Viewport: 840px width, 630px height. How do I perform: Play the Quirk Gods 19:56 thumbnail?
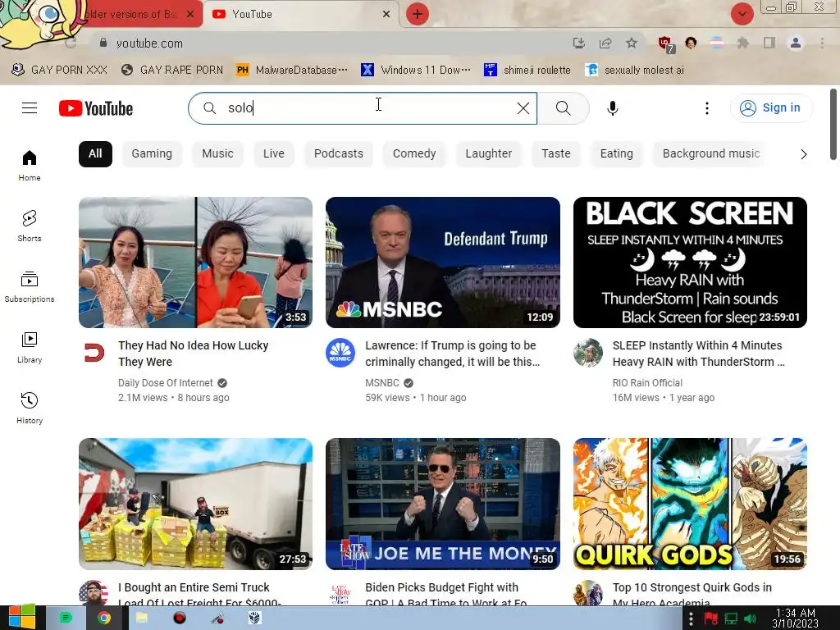pos(690,504)
